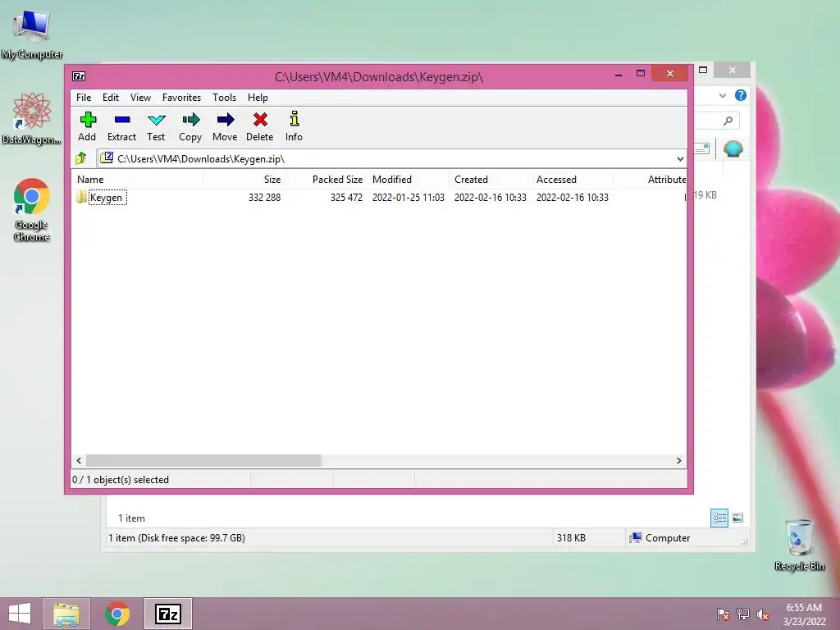
Task: Sort by Size column header
Action: pyautogui.click(x=244, y=180)
